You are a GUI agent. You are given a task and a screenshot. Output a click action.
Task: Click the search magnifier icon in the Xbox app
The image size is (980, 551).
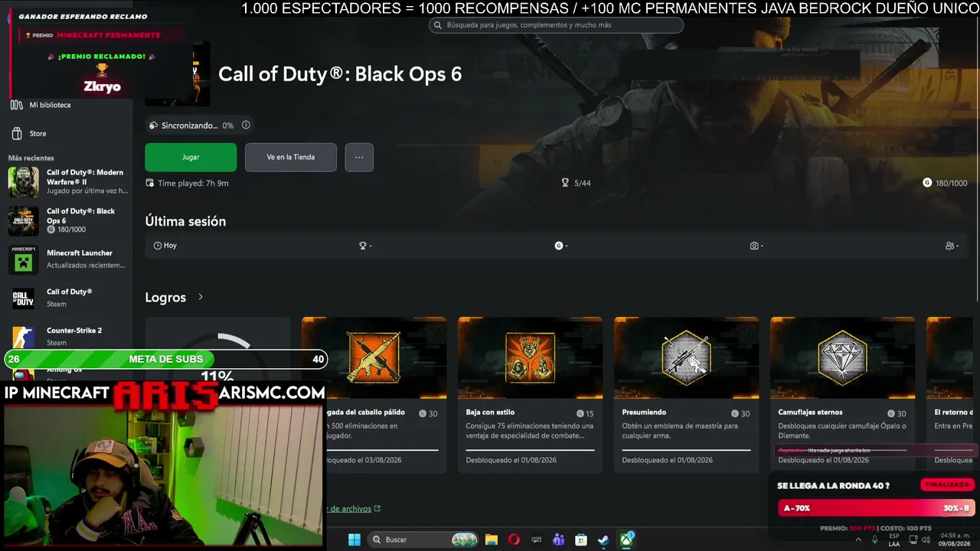[x=438, y=25]
